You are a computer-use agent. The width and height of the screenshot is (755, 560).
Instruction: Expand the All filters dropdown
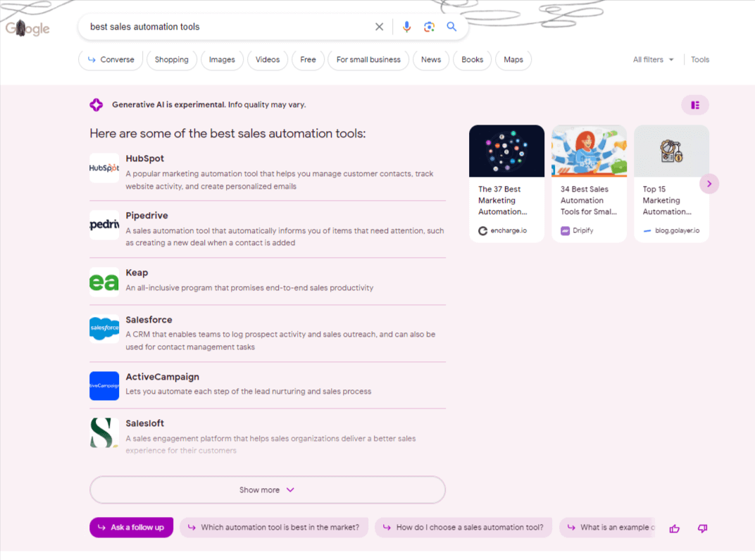[654, 60]
